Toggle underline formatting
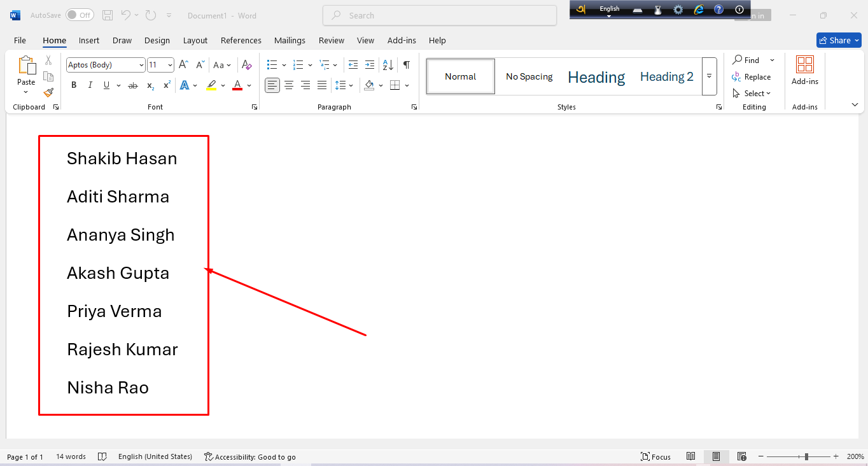868x466 pixels. point(106,85)
